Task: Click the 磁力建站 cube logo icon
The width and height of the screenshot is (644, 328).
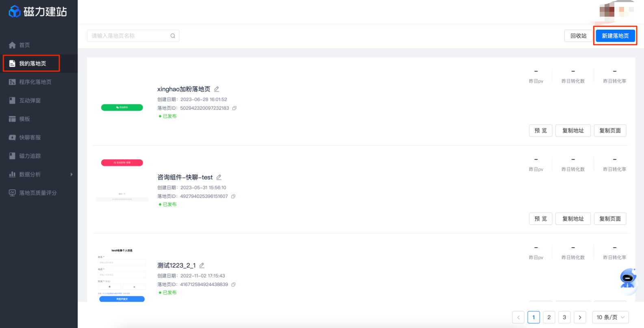Action: (x=15, y=11)
